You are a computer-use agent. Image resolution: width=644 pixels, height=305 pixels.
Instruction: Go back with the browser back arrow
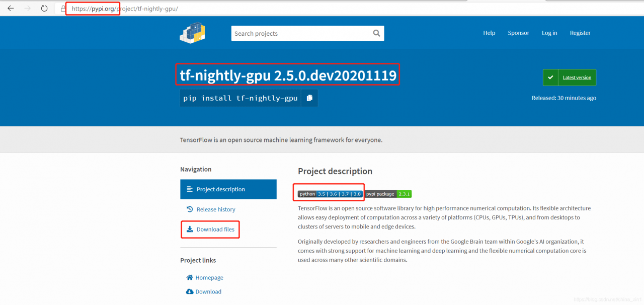coord(11,9)
